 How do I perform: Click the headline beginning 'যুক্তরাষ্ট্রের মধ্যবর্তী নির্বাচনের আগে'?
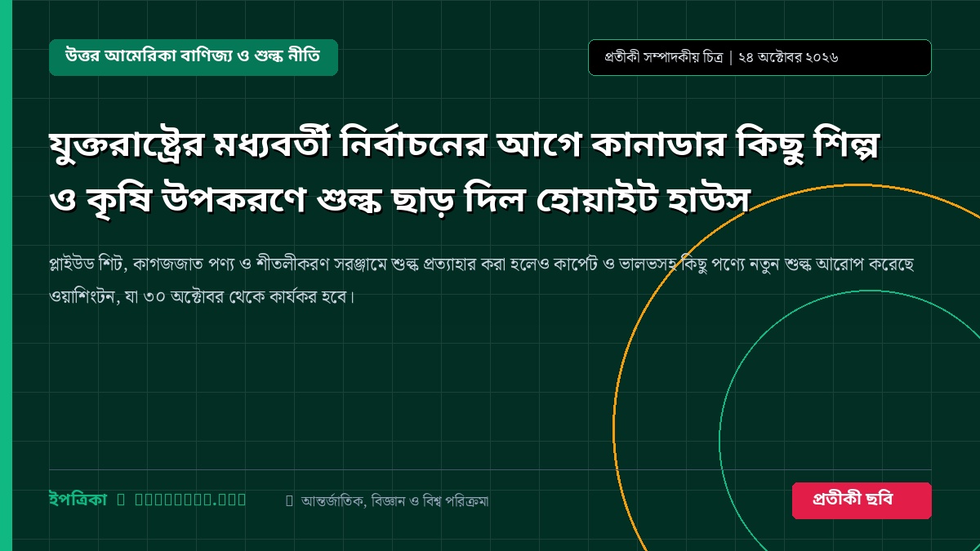click(x=463, y=171)
